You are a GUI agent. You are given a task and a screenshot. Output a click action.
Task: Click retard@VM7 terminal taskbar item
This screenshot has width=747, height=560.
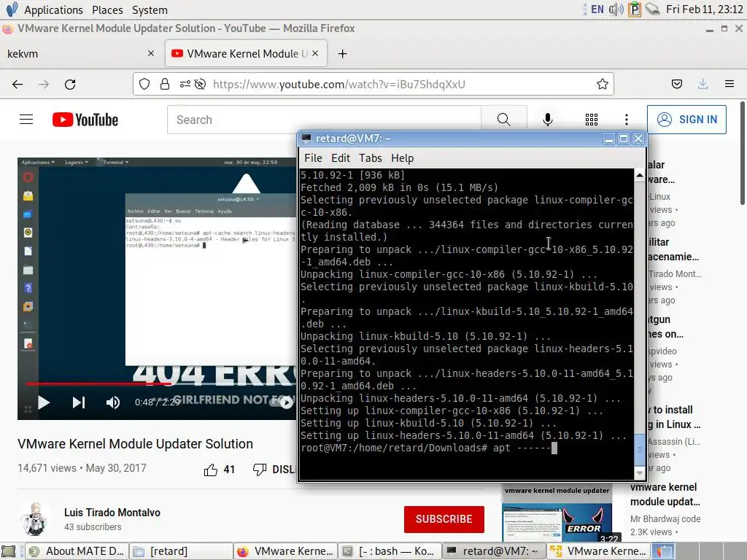494,551
